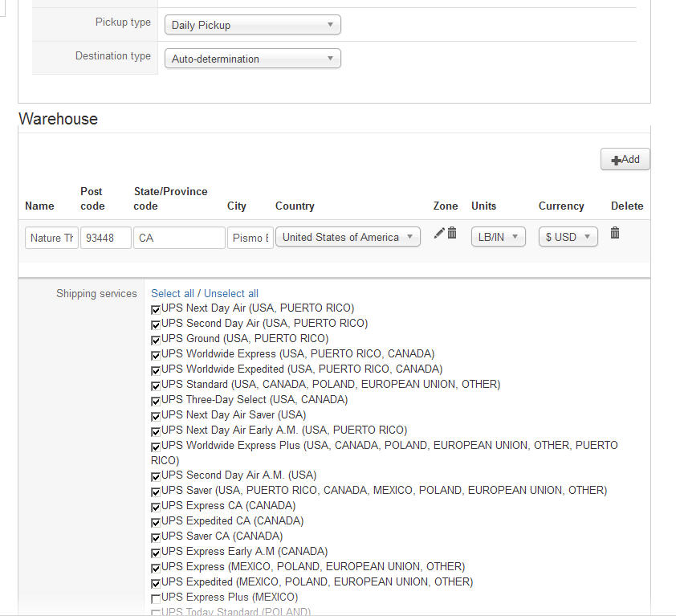
Task: Click the warehouse Name input field
Action: point(51,238)
